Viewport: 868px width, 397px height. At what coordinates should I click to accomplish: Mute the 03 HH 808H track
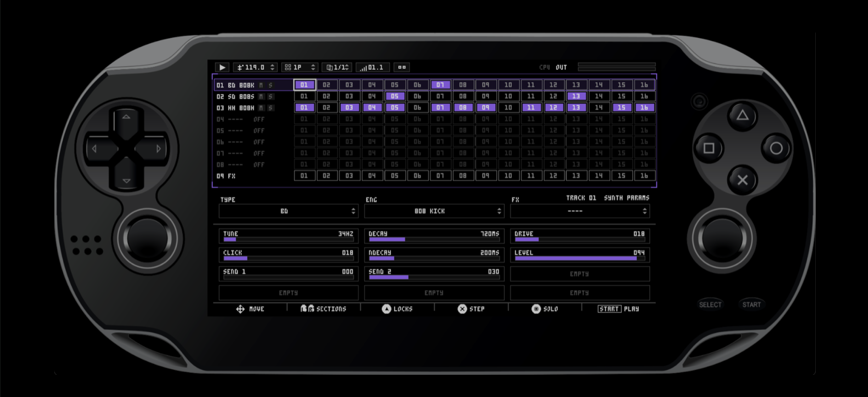pos(261,108)
